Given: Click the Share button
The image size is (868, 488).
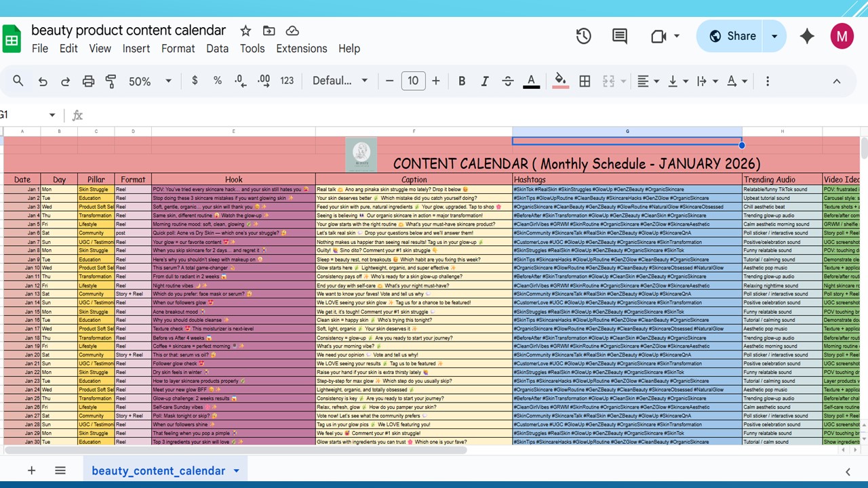Looking at the screenshot, I should pyautogui.click(x=732, y=37).
